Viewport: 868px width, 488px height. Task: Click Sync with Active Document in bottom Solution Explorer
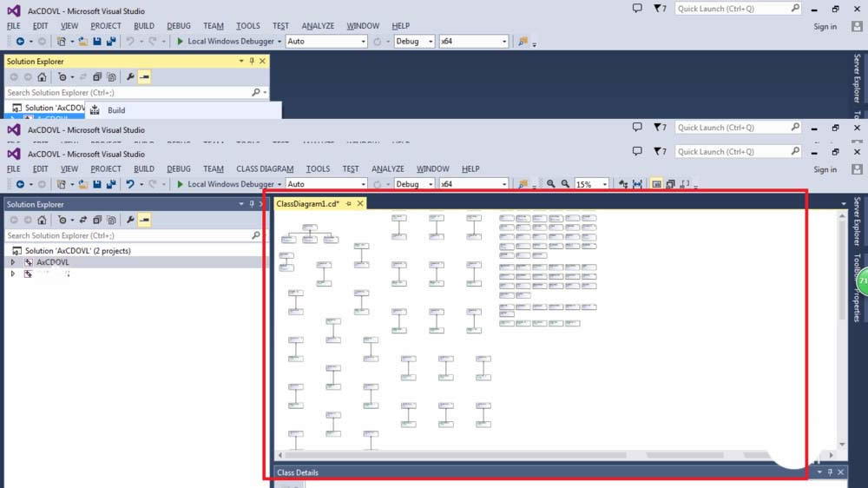pyautogui.click(x=83, y=220)
